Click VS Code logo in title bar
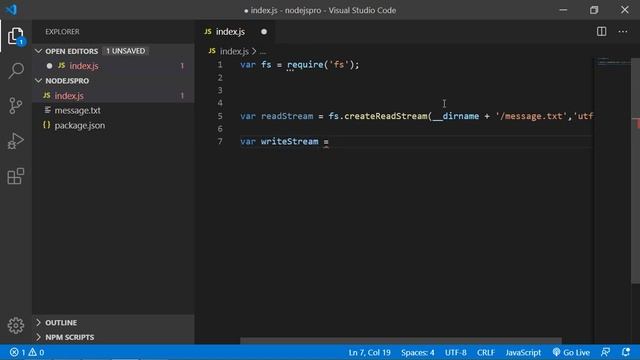This screenshot has height=360, width=640. coord(12,9)
